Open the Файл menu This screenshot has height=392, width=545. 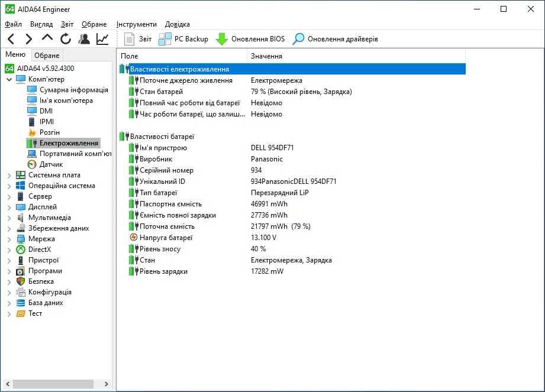pyautogui.click(x=13, y=24)
